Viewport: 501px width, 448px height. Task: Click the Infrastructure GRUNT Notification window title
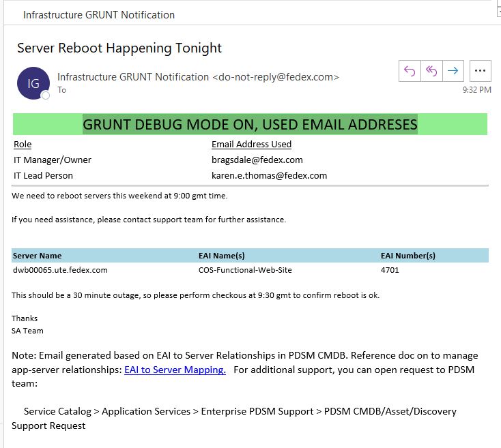click(99, 14)
